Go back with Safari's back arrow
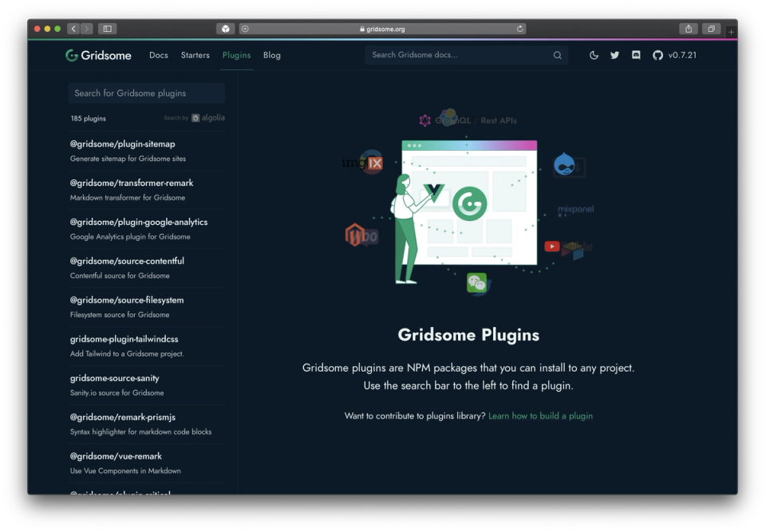 (x=73, y=29)
